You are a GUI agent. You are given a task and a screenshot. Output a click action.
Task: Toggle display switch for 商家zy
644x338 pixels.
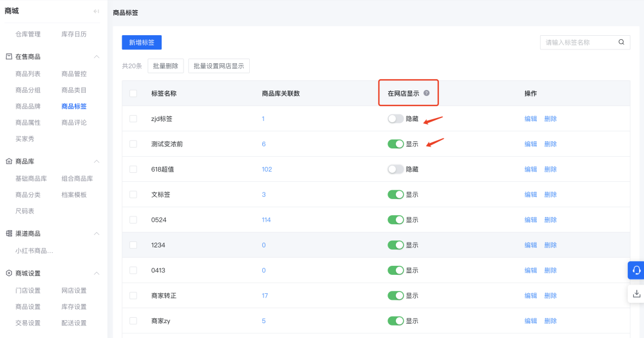click(x=395, y=321)
